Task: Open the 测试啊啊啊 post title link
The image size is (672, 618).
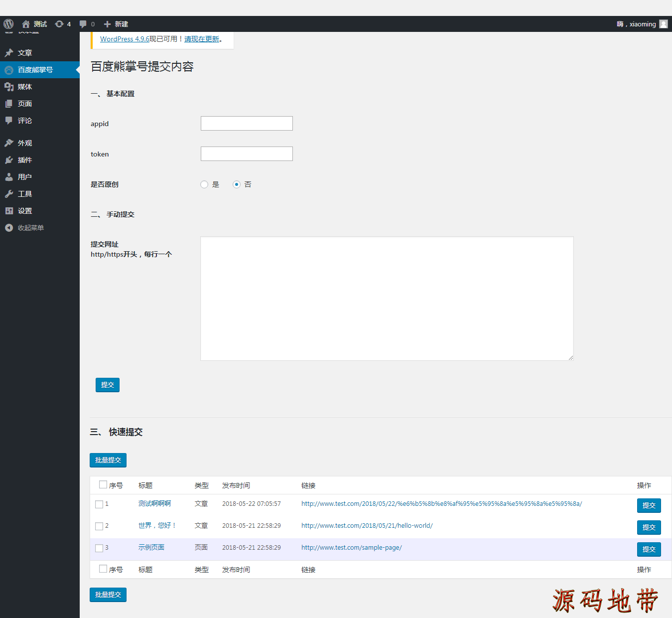Action: click(154, 503)
